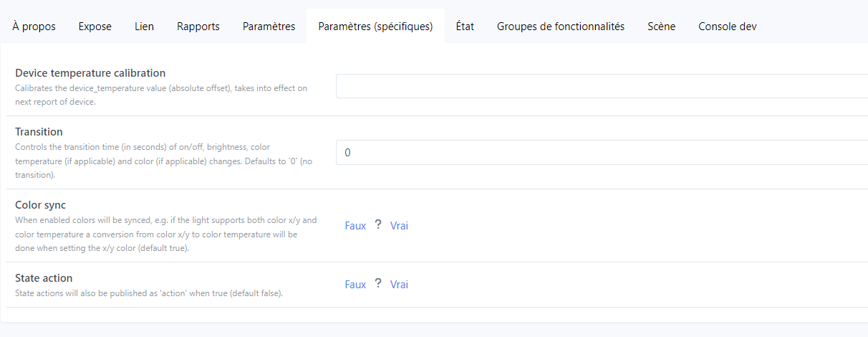Set State action to undefined via question mark
Image resolution: width=868 pixels, height=337 pixels.
378,284
